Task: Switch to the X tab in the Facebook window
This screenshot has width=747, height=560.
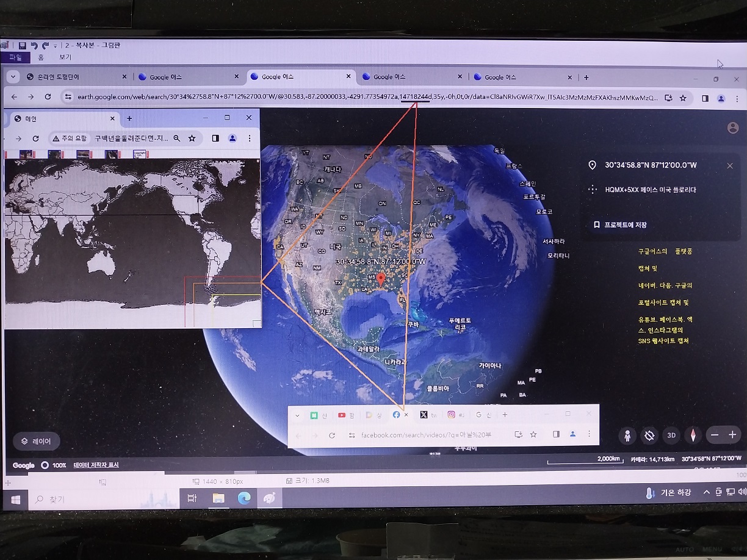Action: tap(428, 415)
